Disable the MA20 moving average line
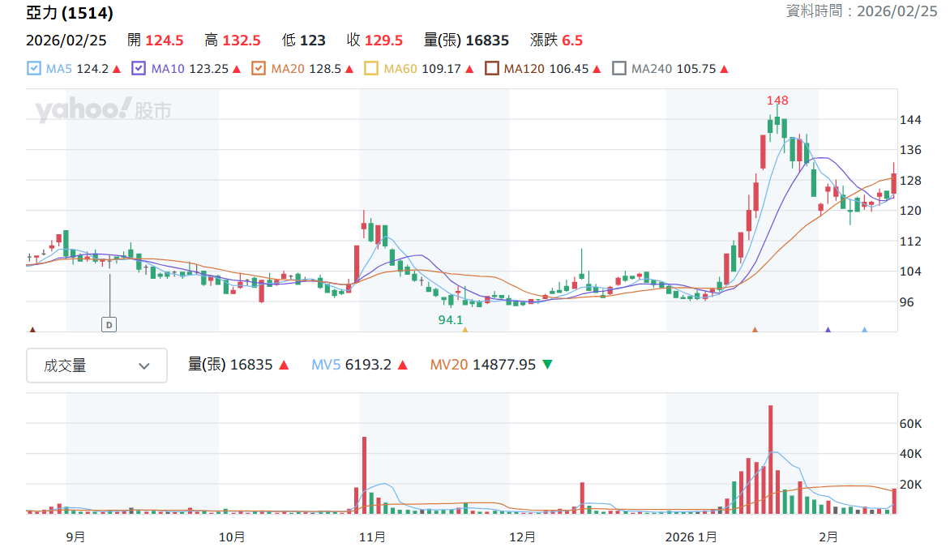This screenshot has height=560, width=950. click(x=259, y=69)
